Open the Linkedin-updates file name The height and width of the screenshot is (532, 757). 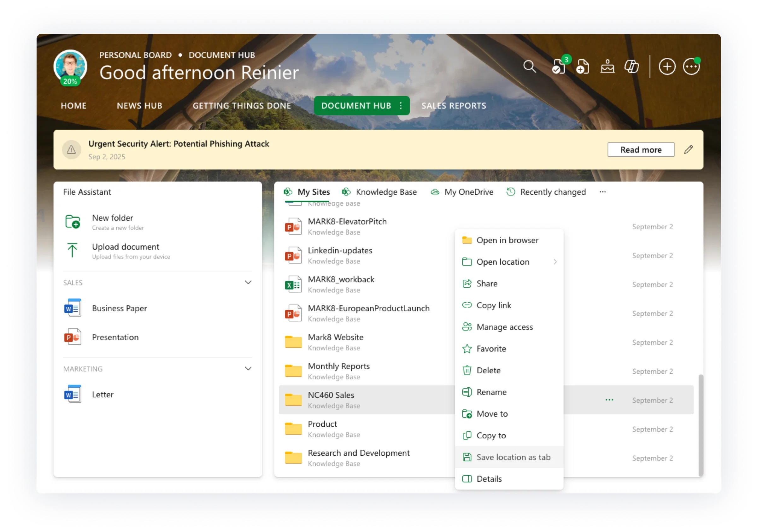click(340, 250)
